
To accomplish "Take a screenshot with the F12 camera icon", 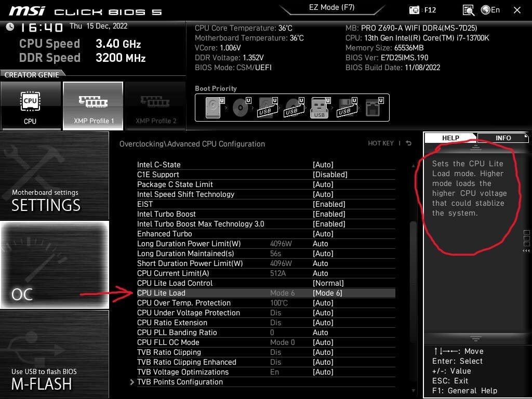I will 414,10.
